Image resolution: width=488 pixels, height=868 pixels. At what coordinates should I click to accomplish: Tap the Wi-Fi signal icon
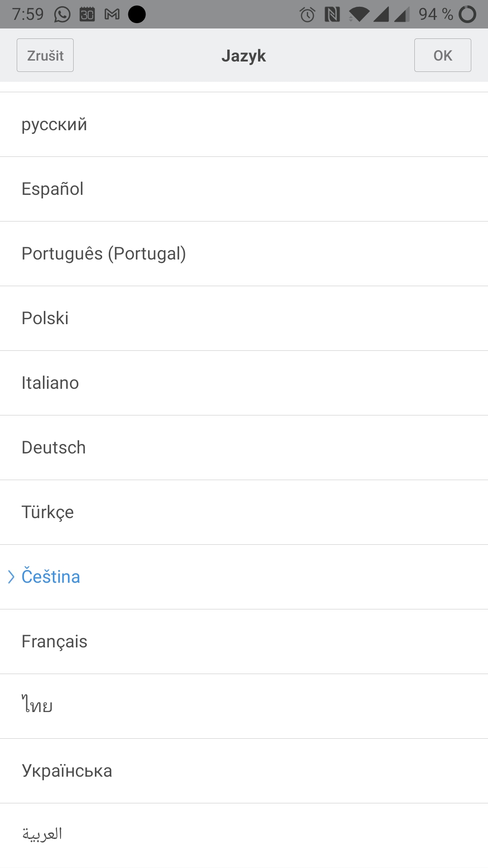pyautogui.click(x=359, y=14)
